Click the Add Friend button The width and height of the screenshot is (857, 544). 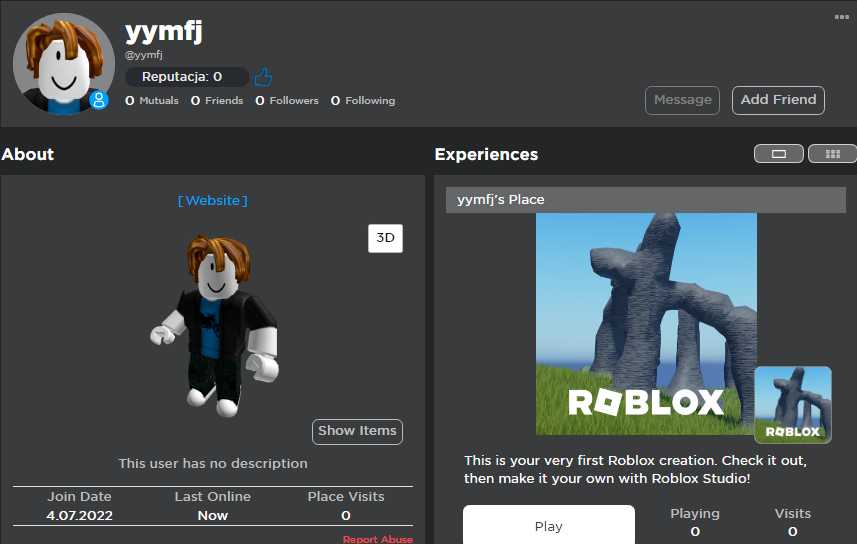pos(778,100)
